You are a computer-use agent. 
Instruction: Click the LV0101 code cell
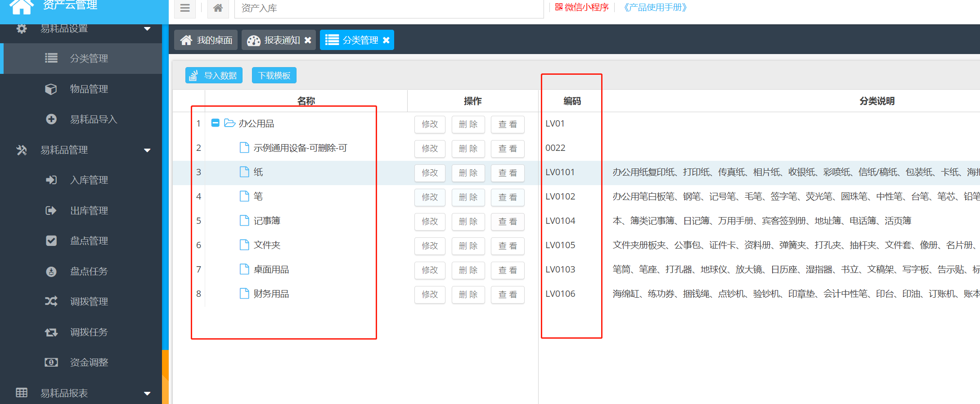[560, 172]
